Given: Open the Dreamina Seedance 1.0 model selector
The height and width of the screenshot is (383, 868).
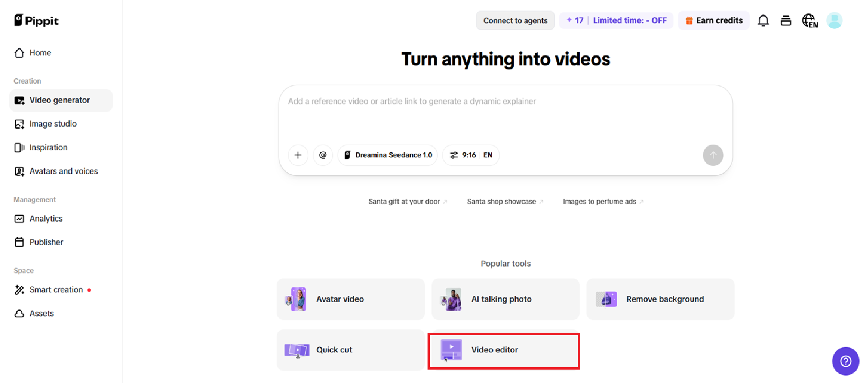Looking at the screenshot, I should tap(388, 155).
